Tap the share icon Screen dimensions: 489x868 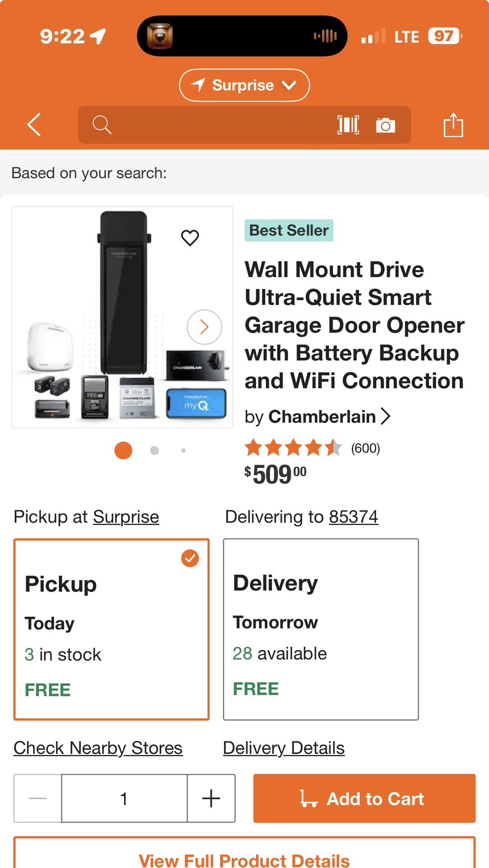pyautogui.click(x=453, y=125)
